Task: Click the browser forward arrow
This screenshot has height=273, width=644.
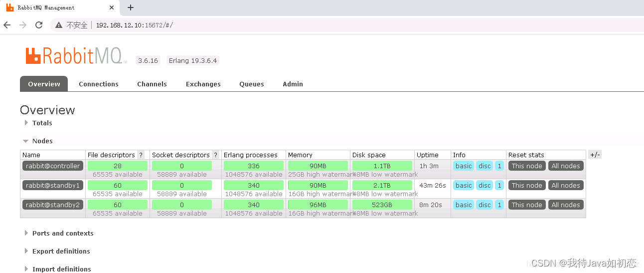Action: [23, 25]
